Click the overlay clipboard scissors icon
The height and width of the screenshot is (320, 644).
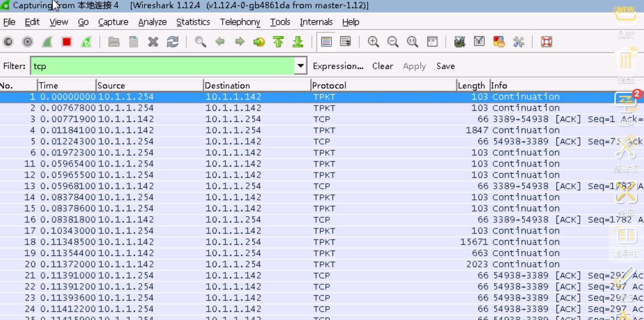pos(626,149)
